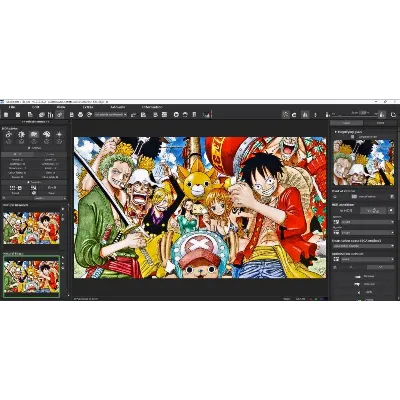
Task: Click the zoom slider track in the top toolbar
Action: click(x=354, y=115)
